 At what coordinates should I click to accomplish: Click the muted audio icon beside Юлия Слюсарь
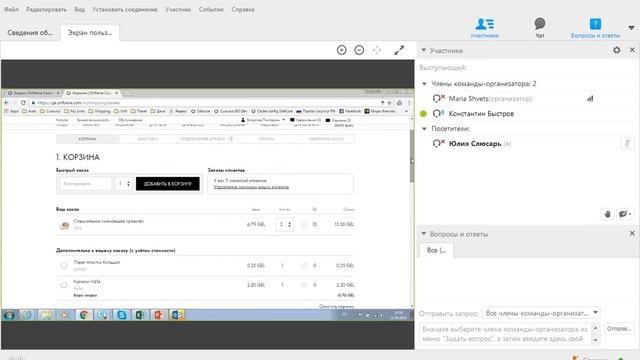pyautogui.click(x=439, y=143)
